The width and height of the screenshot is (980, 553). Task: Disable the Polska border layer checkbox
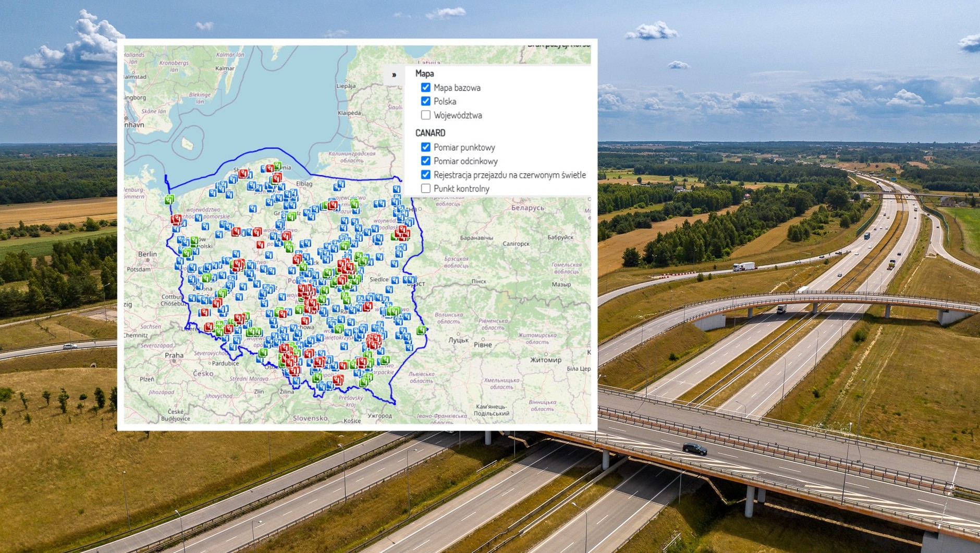pyautogui.click(x=425, y=101)
